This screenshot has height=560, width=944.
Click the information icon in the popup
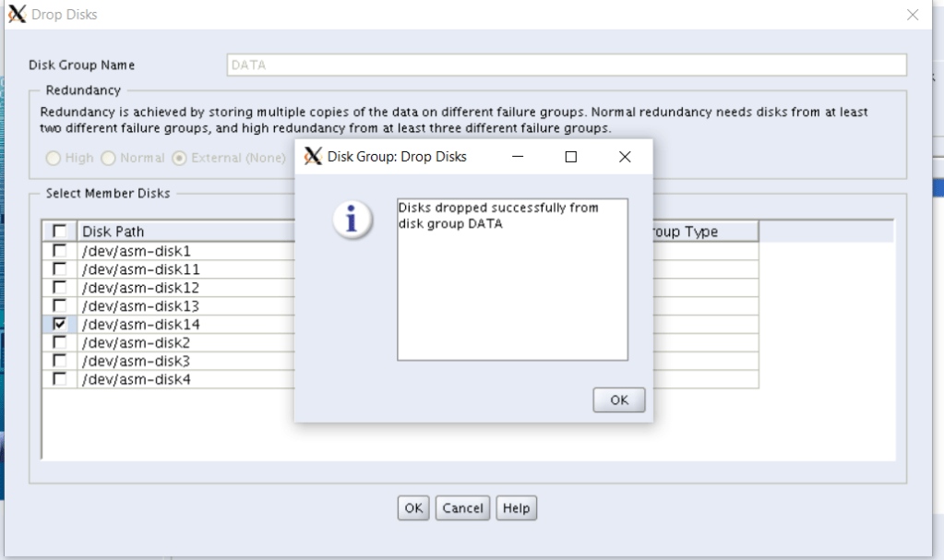353,220
